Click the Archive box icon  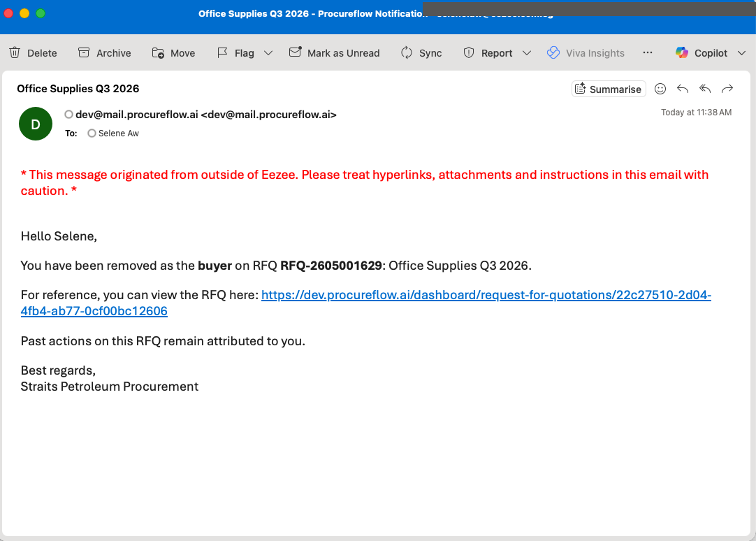(x=84, y=52)
